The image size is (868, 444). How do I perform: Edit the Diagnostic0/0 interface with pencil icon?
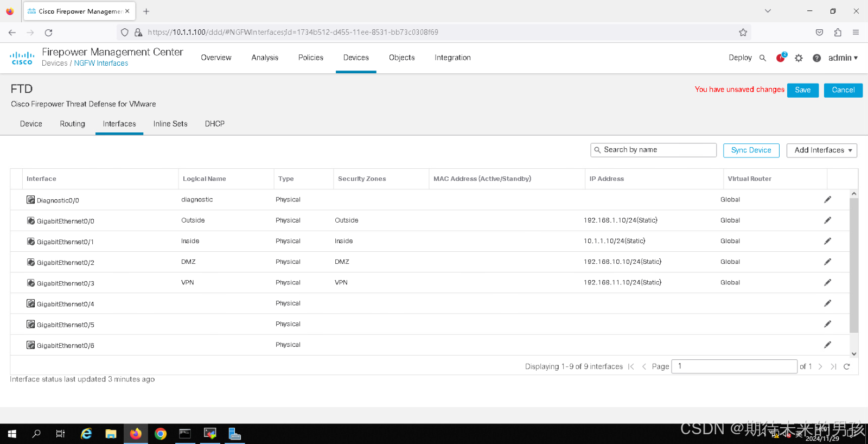[x=827, y=200]
